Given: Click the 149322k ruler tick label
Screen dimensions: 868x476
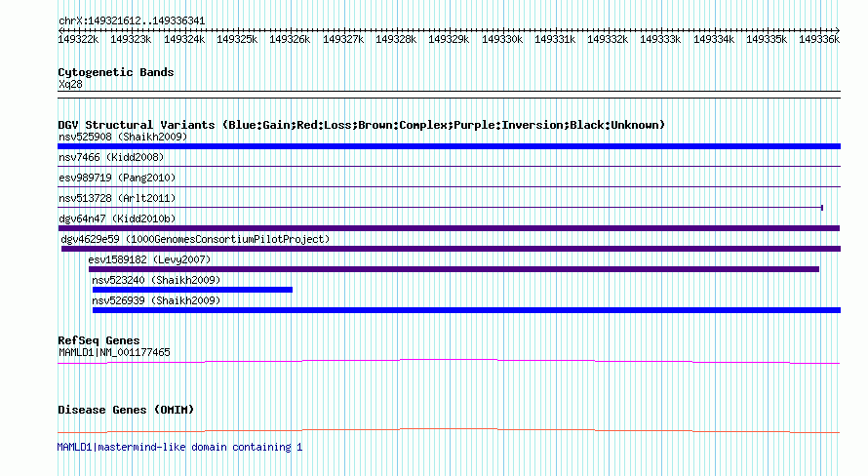Looking at the screenshot, I should point(78,39).
